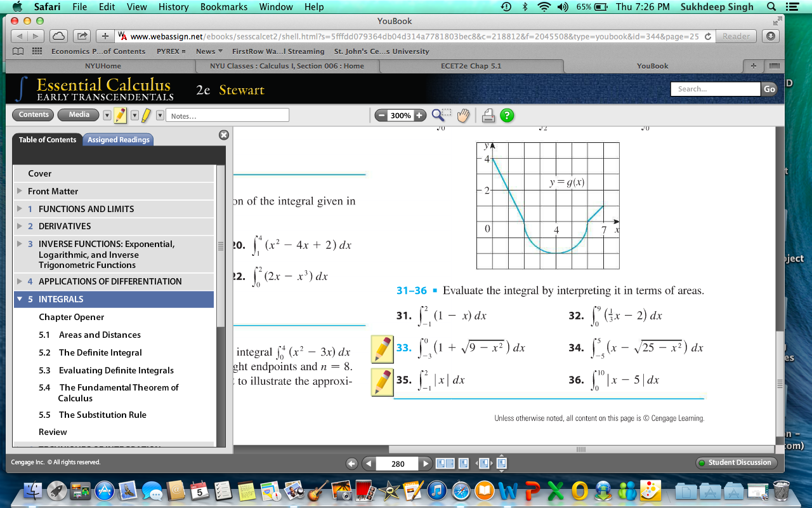Select the Table of Contents tab

pos(48,140)
